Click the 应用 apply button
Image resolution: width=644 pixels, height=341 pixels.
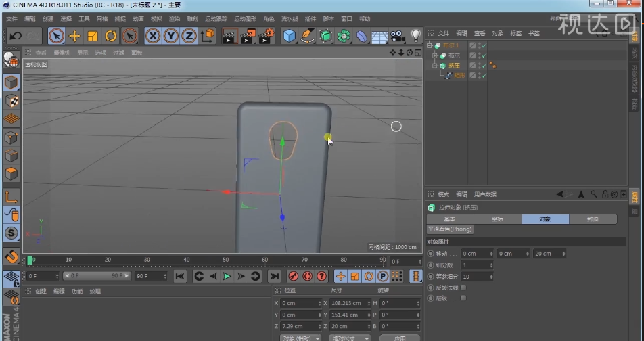pyautogui.click(x=400, y=338)
